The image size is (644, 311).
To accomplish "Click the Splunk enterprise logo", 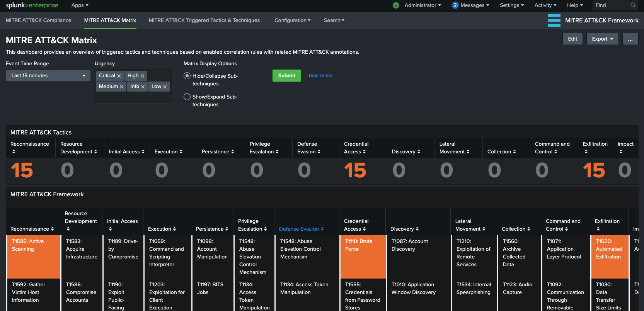I will point(32,5).
